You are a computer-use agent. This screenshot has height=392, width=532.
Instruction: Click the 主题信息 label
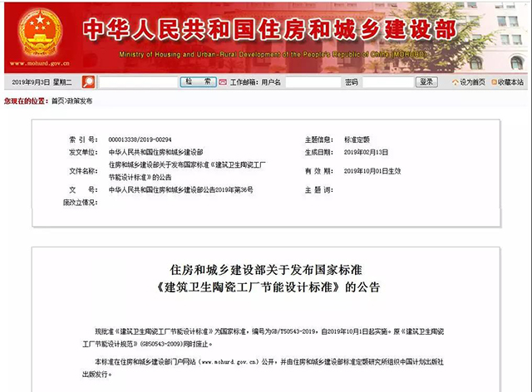pyautogui.click(x=319, y=140)
